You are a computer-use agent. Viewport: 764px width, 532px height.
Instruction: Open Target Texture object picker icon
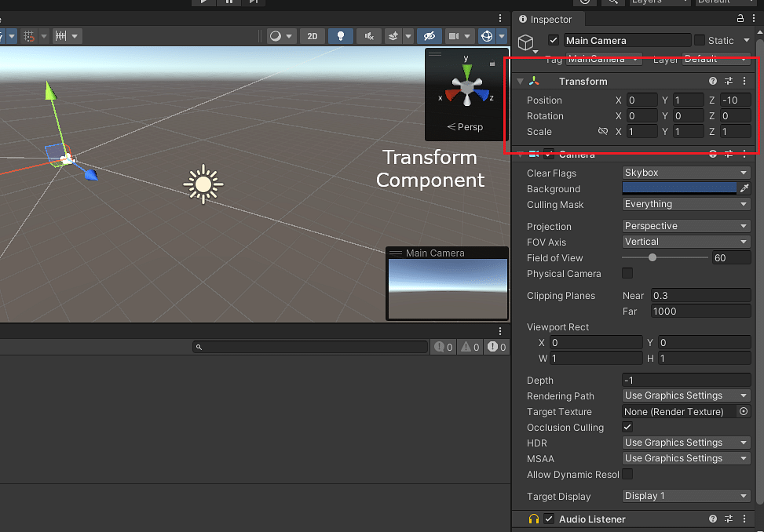click(x=744, y=411)
